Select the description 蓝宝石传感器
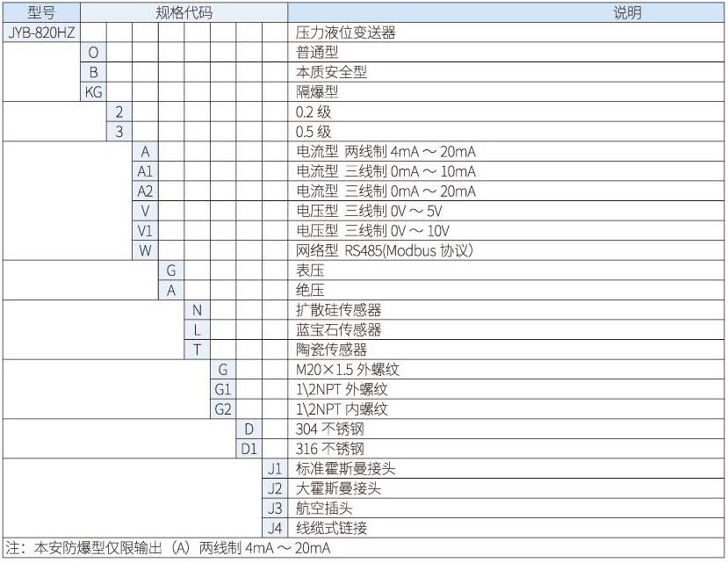The image size is (728, 563). tap(338, 330)
